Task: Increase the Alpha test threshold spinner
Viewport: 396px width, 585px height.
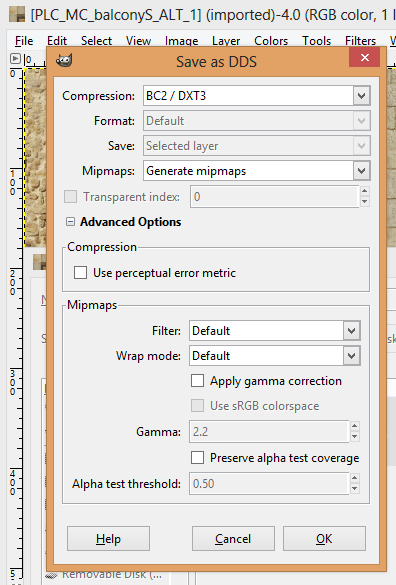Action: click(355, 478)
